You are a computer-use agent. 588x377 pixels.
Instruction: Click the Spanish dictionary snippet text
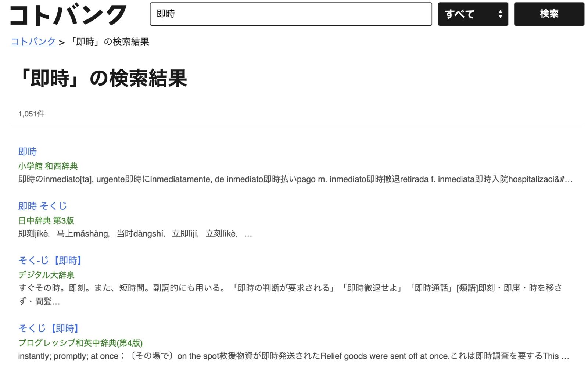(295, 179)
